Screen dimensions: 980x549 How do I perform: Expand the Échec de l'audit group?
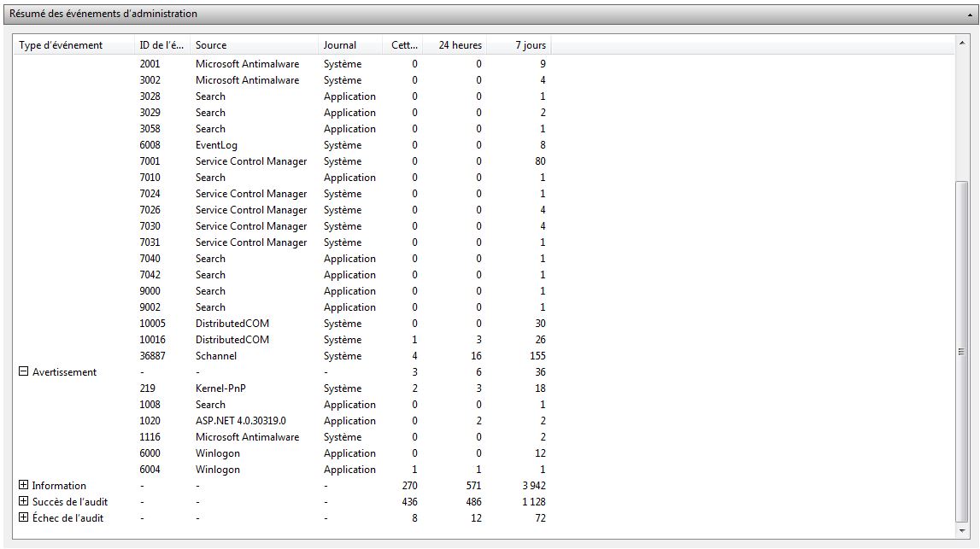tap(24, 518)
